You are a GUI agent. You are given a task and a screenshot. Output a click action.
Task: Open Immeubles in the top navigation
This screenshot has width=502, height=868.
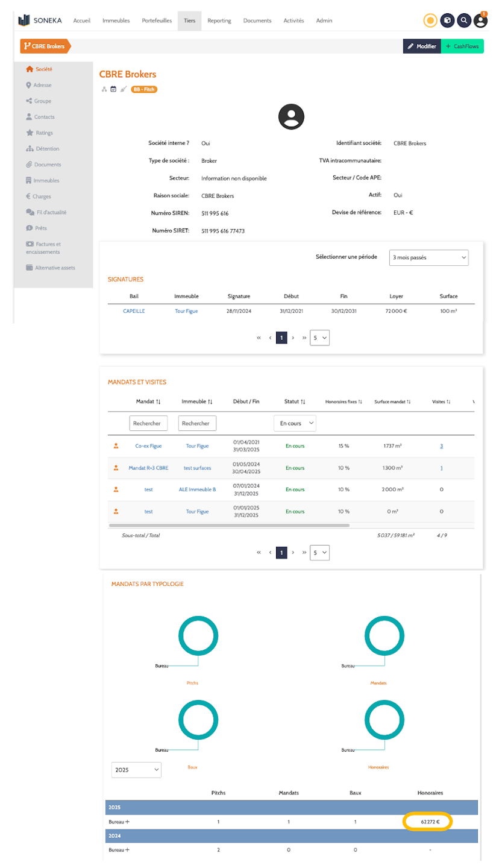116,20
